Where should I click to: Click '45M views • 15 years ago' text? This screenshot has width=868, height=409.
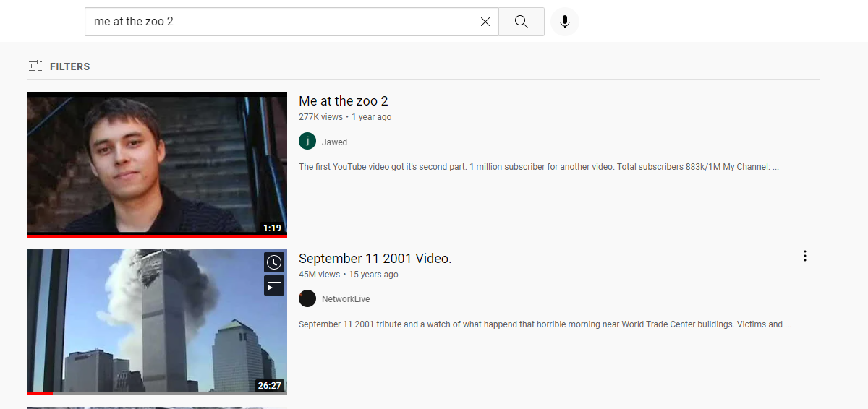pos(349,275)
